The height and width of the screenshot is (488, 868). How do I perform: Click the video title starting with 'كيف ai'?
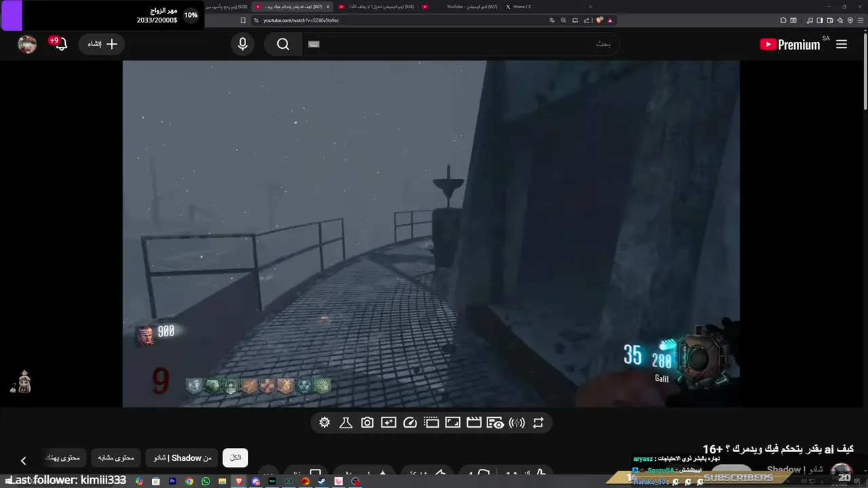tap(778, 449)
